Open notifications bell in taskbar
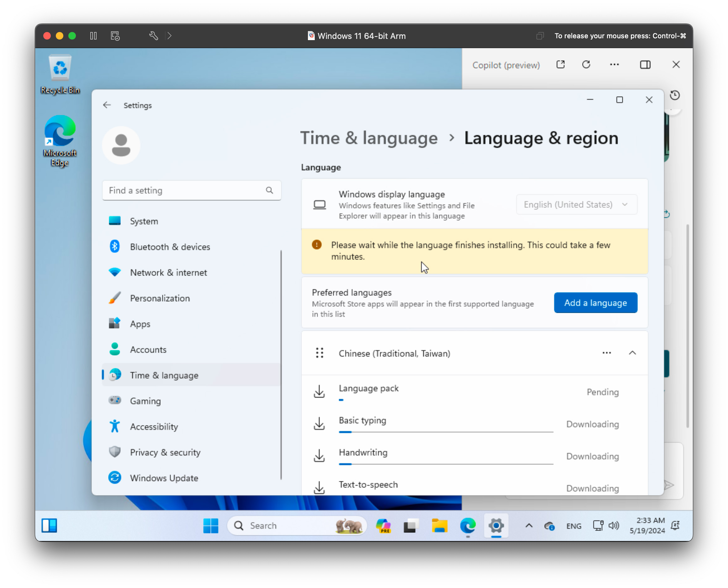 tap(675, 526)
